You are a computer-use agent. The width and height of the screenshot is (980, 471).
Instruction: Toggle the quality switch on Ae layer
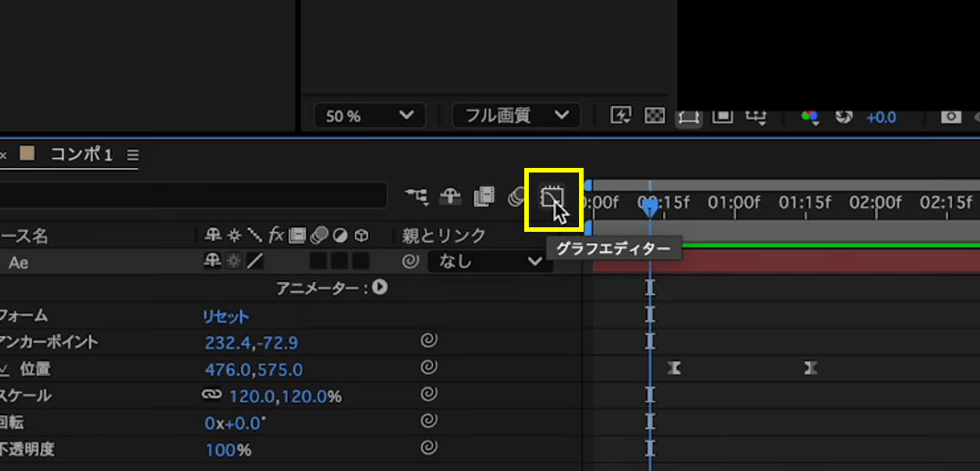pos(255,261)
